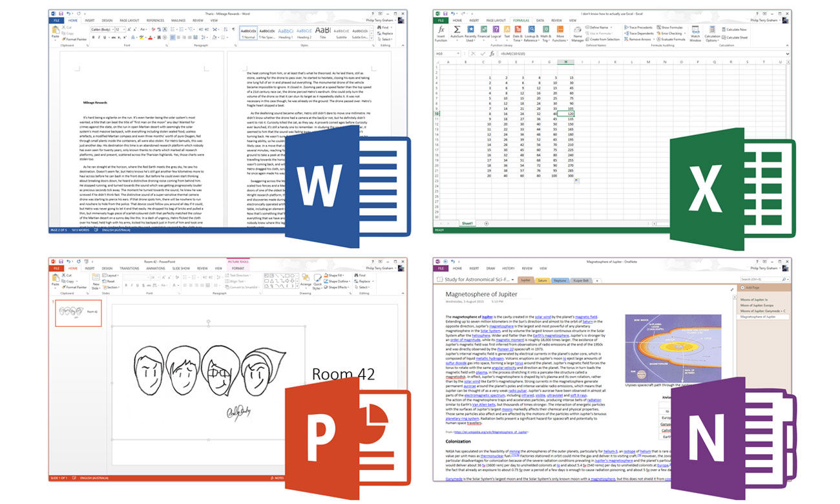
Task: Toggle Bold in Word font group
Action: (94, 37)
